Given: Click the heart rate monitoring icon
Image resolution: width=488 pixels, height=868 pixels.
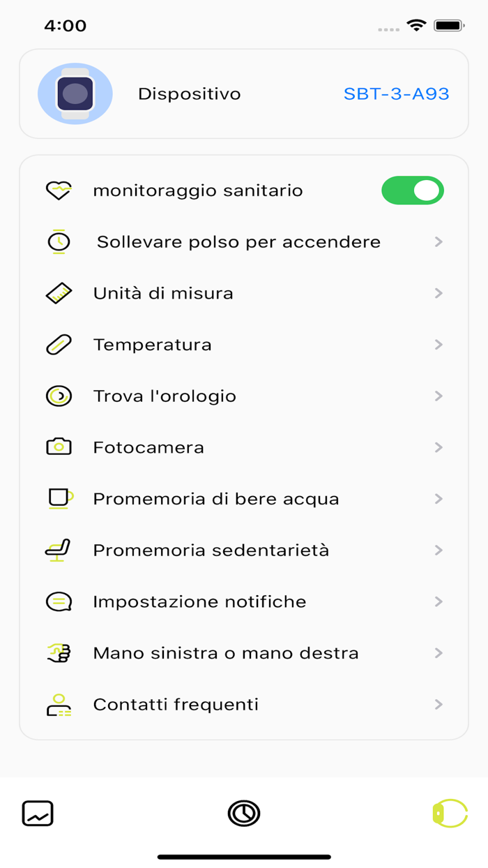Looking at the screenshot, I should pyautogui.click(x=59, y=190).
